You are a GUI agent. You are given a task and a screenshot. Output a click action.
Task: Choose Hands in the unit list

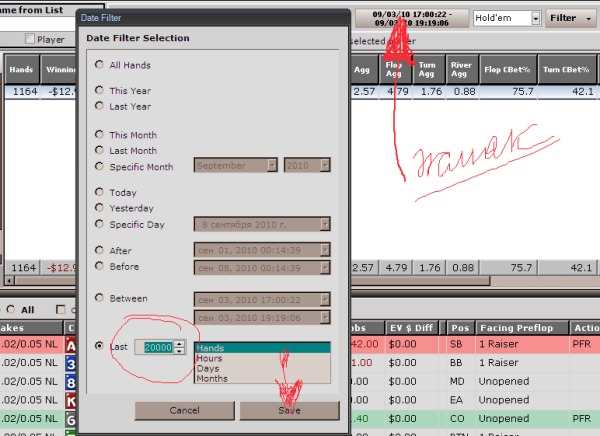coord(262,348)
